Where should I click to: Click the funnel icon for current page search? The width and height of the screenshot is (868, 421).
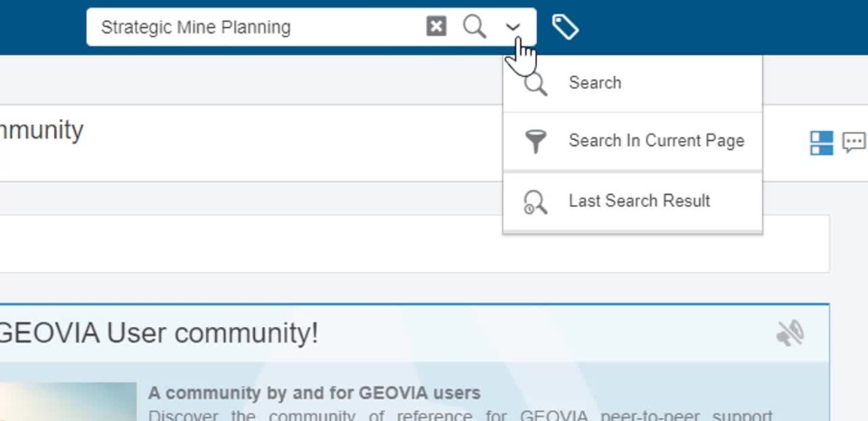[536, 142]
